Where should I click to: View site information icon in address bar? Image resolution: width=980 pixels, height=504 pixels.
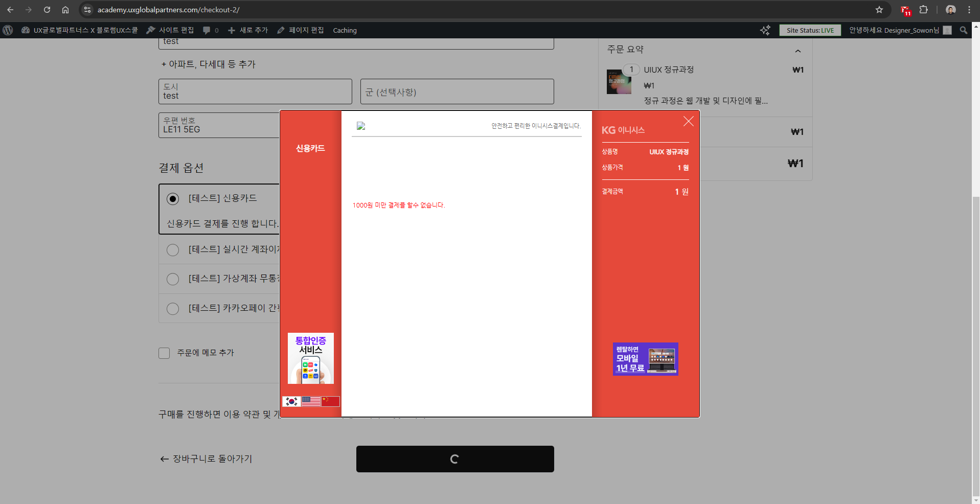coord(87,10)
